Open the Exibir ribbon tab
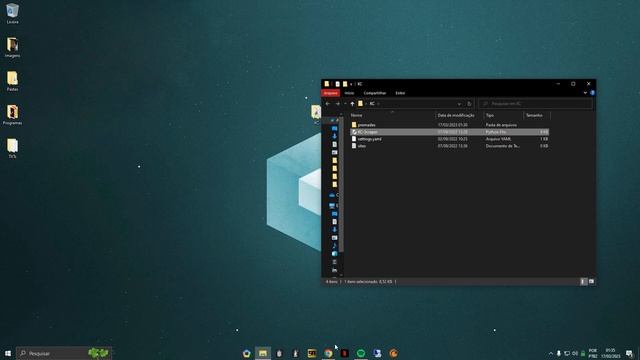The image size is (640, 360). pos(400,93)
